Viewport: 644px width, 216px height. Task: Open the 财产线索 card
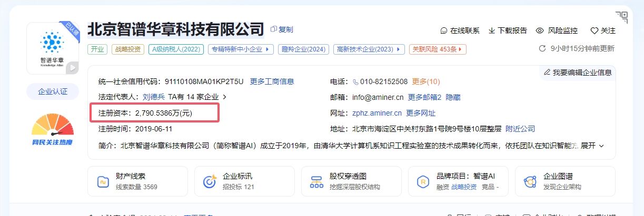pos(137,181)
